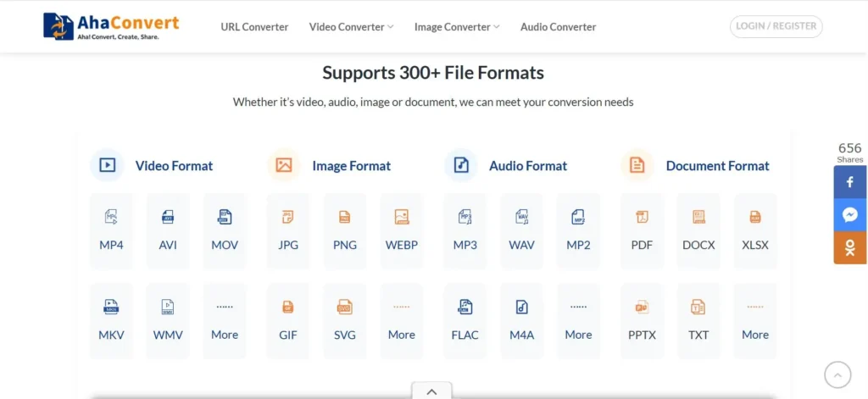Select the PPTX document format tile

click(x=642, y=319)
